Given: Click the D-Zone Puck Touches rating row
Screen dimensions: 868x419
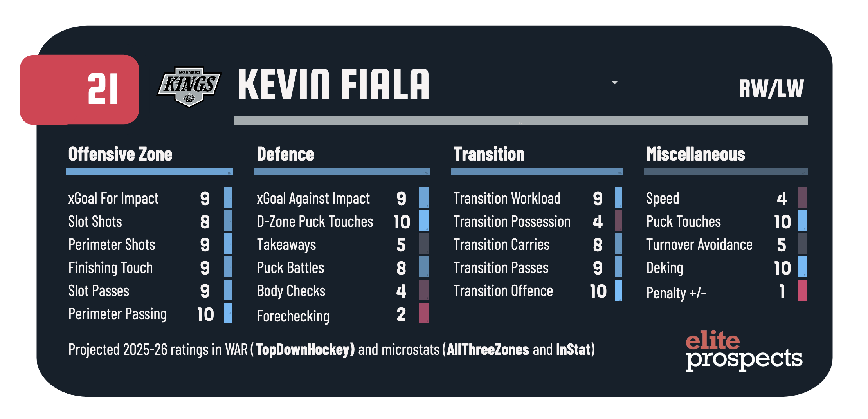Looking at the screenshot, I should coord(340,222).
